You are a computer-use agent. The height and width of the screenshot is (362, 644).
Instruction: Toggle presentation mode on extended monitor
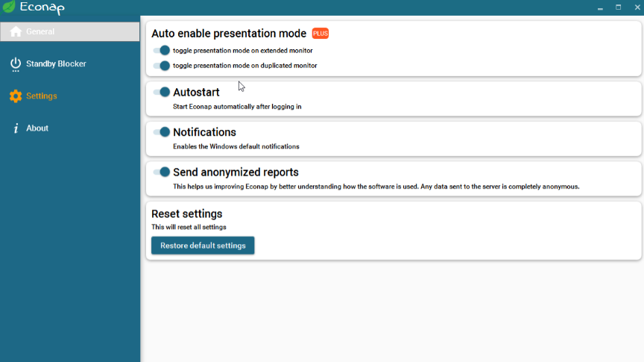pyautogui.click(x=162, y=50)
